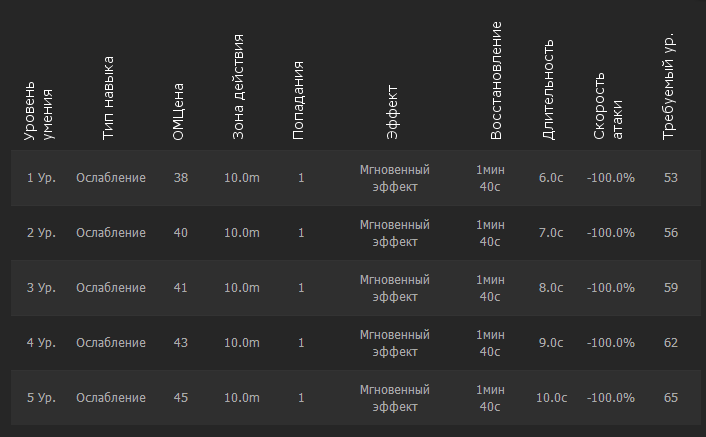The height and width of the screenshot is (437, 706).
Task: Click the required level value 59
Action: [x=670, y=288]
